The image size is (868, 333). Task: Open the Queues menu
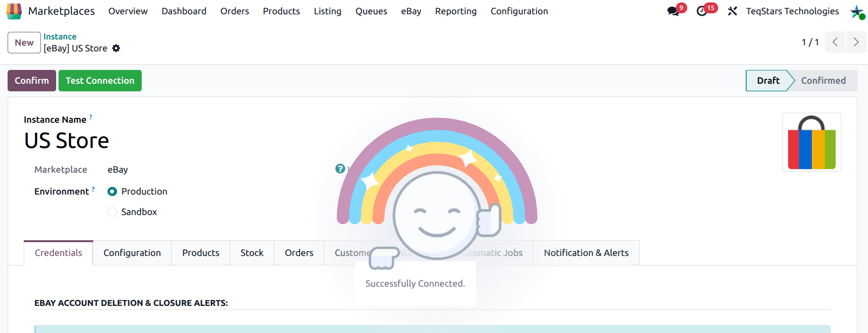tap(371, 11)
